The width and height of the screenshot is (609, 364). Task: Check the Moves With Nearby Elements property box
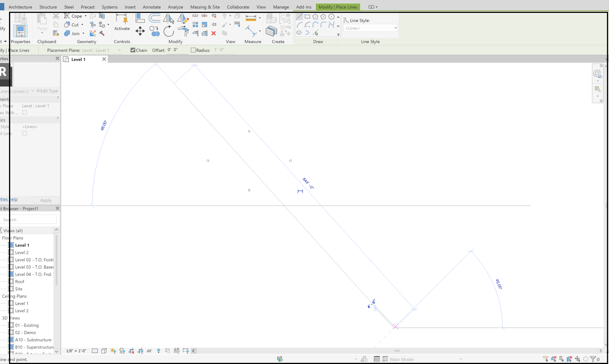[25, 112]
